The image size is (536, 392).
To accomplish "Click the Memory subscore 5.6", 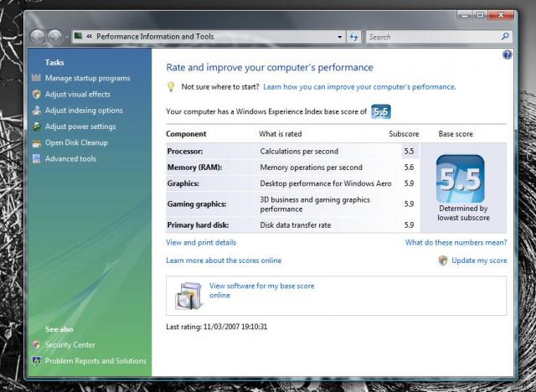I will (x=409, y=168).
